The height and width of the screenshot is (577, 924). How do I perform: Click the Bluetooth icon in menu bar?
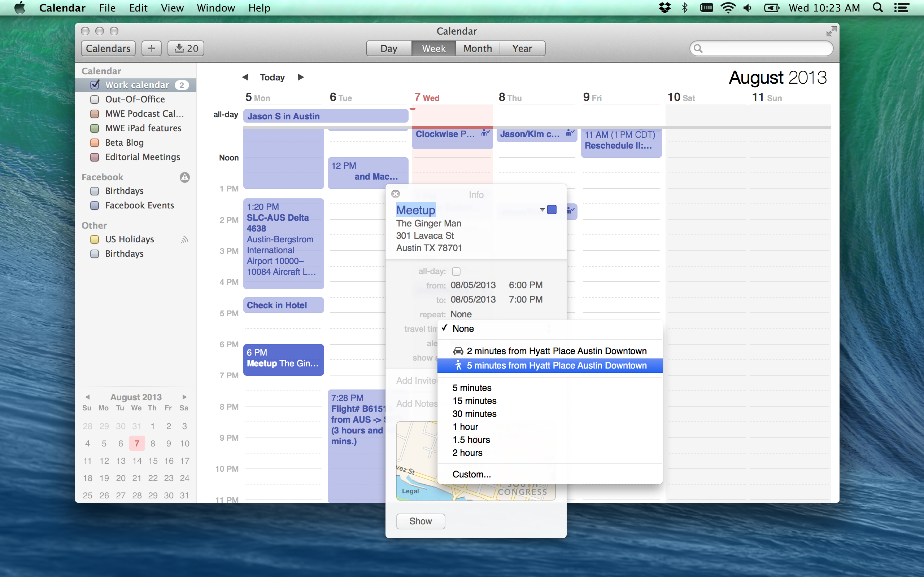[687, 7]
